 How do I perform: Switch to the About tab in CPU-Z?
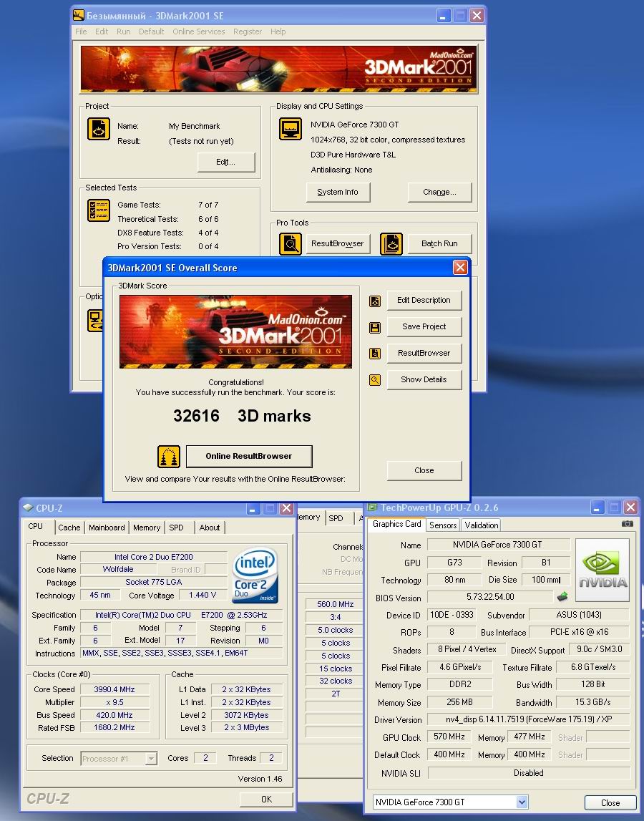pos(210,528)
